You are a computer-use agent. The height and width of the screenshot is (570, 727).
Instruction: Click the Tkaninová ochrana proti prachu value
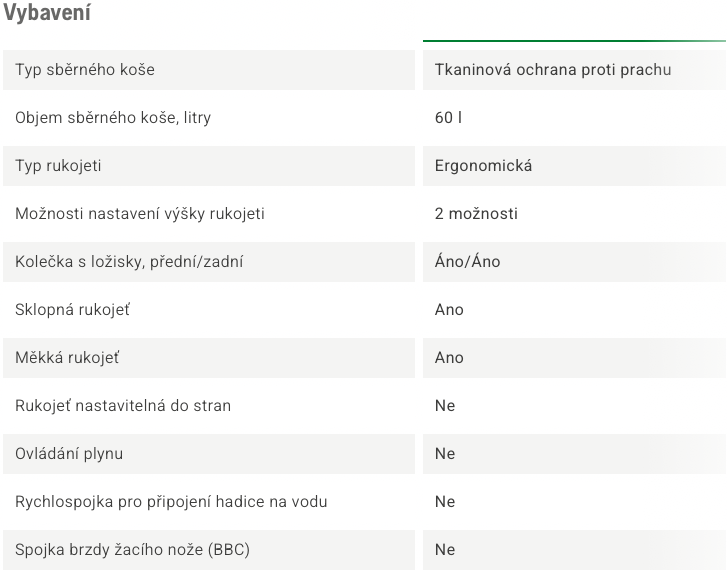(x=553, y=70)
